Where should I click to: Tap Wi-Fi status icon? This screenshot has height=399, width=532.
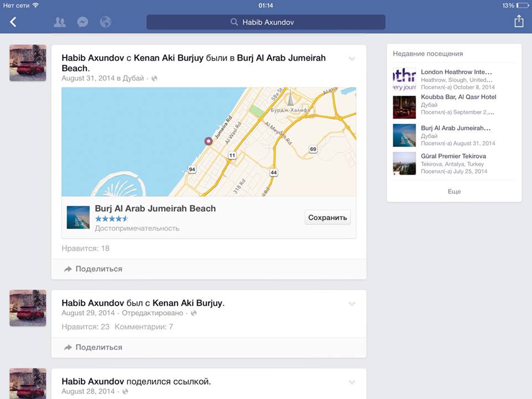(x=35, y=5)
